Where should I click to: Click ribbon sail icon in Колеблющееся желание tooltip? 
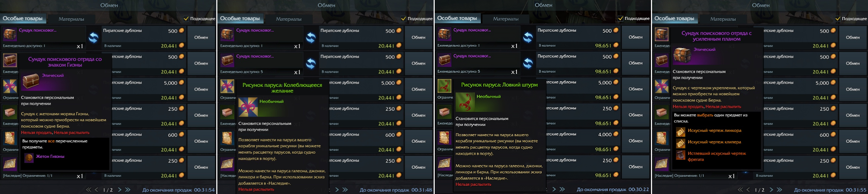pyautogui.click(x=248, y=107)
